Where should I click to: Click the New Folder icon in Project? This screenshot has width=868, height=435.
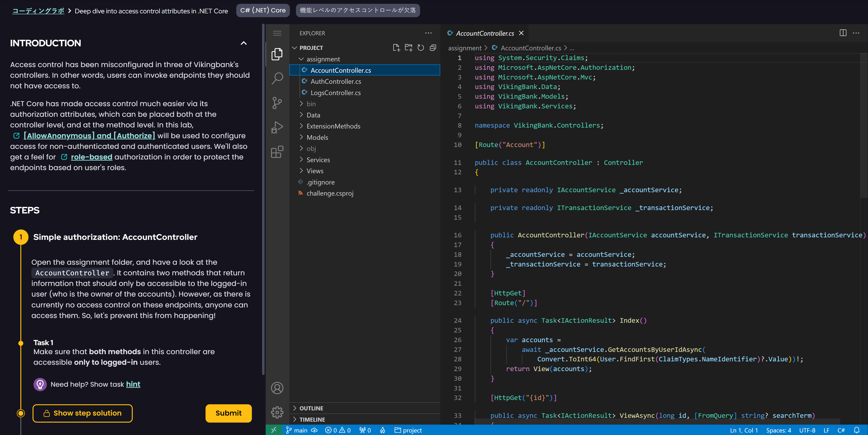click(x=408, y=47)
